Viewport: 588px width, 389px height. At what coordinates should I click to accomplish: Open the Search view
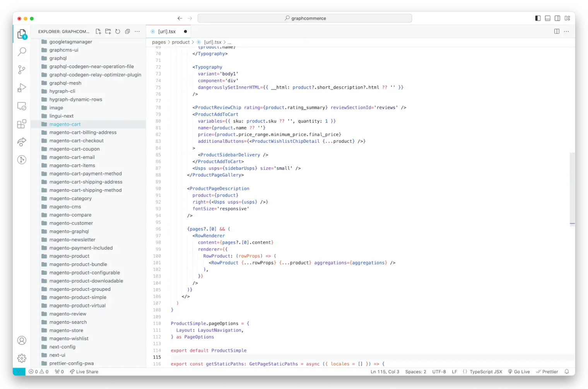[x=22, y=51]
